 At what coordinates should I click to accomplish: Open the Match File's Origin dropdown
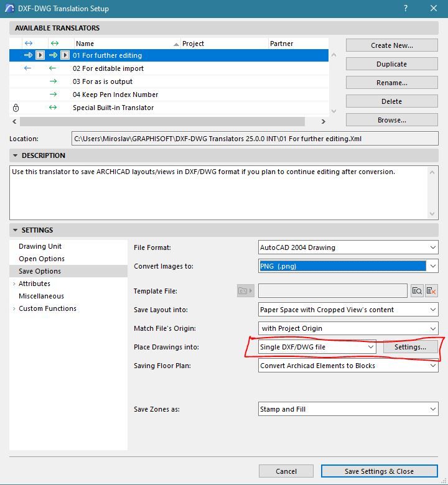click(x=348, y=328)
